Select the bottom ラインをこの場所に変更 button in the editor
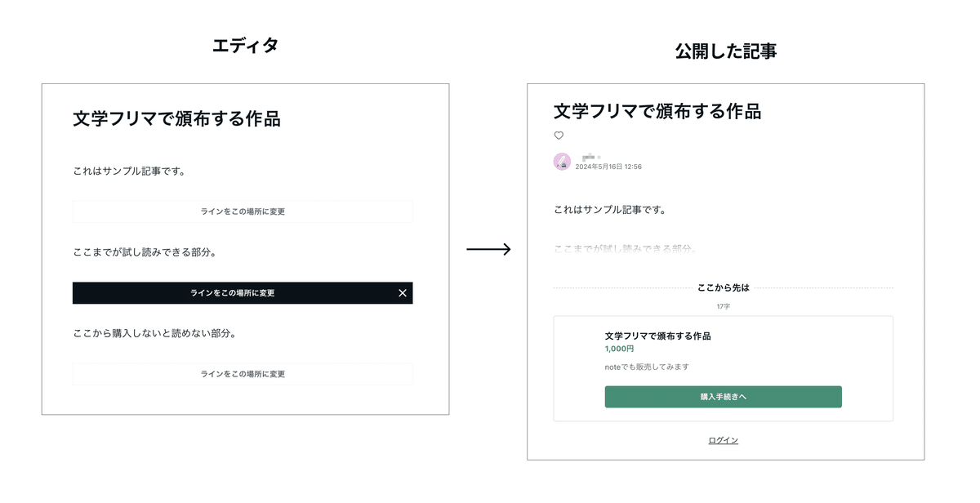Image resolution: width=980 pixels, height=503 pixels. pos(243,374)
